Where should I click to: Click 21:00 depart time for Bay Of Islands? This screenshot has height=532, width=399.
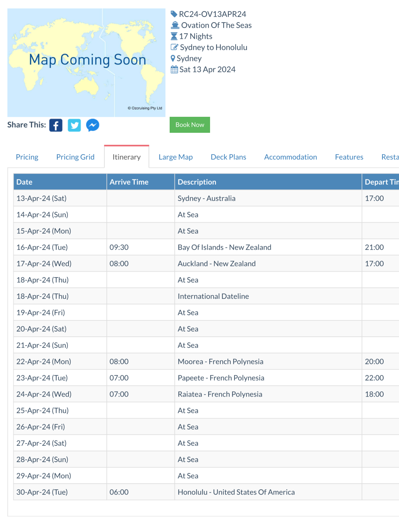[374, 247]
